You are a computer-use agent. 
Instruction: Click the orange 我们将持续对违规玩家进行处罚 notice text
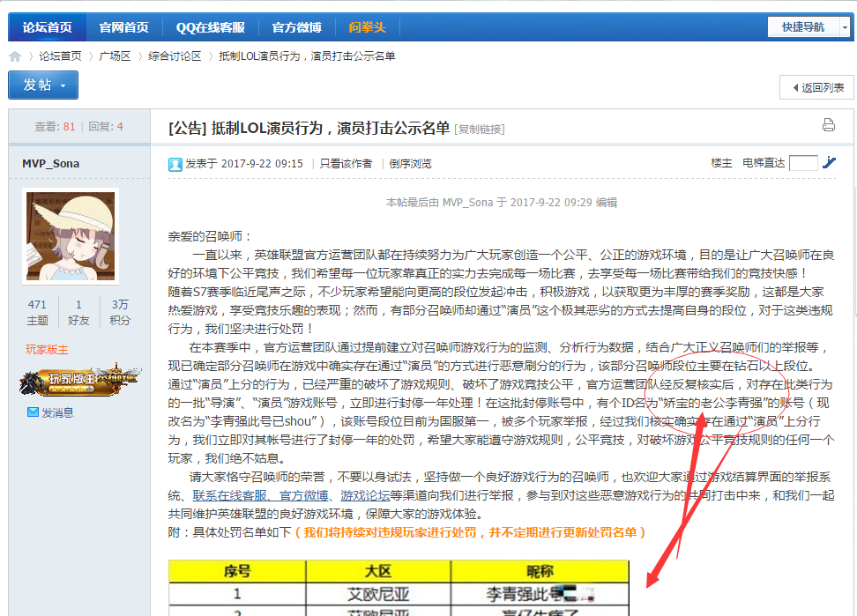pyautogui.click(x=470, y=532)
